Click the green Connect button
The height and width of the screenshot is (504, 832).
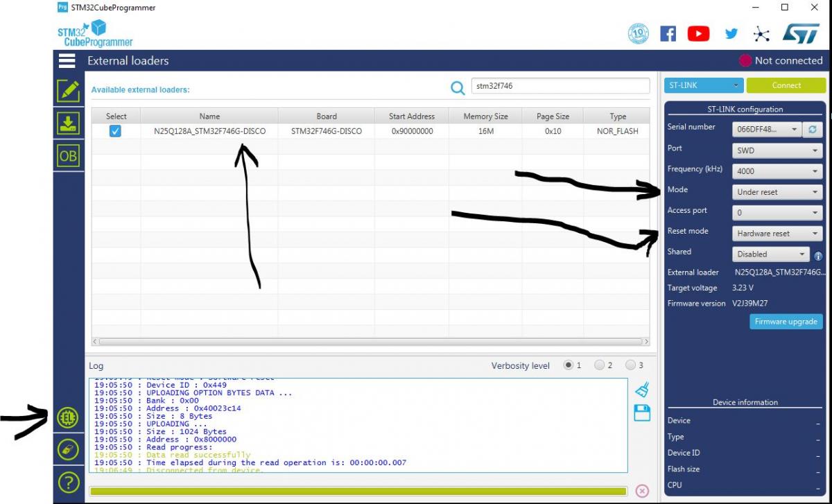786,85
